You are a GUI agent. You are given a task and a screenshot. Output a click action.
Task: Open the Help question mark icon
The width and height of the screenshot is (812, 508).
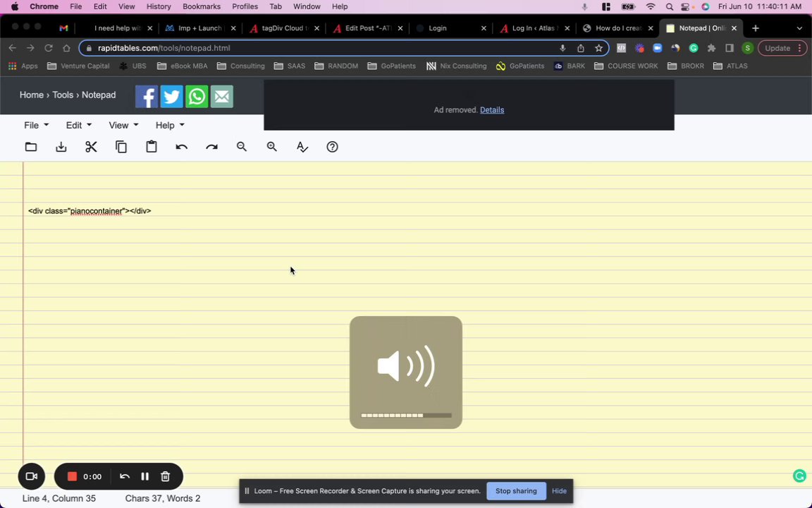(x=333, y=147)
